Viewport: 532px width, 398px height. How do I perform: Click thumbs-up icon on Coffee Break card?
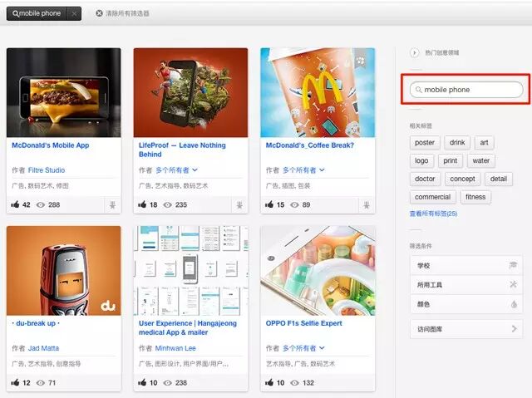click(x=269, y=204)
